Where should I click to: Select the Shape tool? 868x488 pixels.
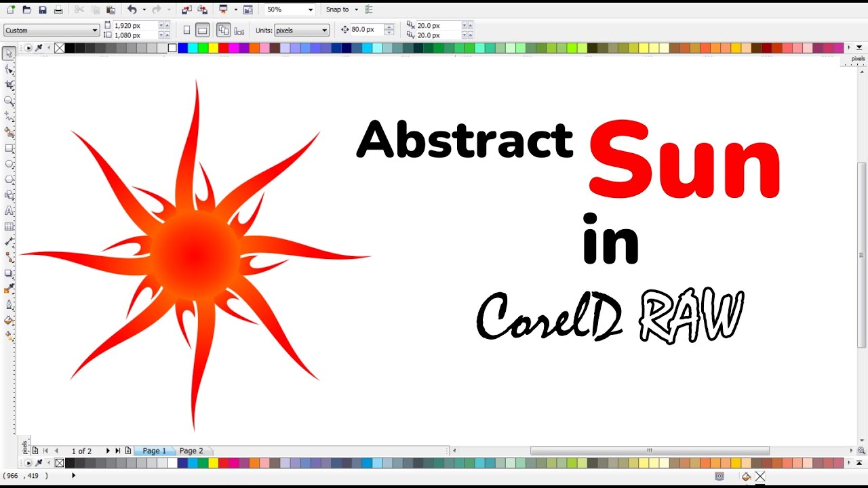click(x=9, y=69)
